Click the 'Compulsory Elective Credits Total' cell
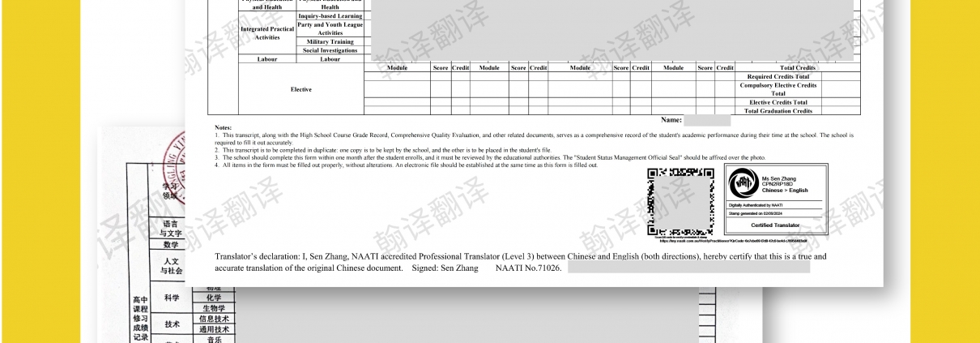The height and width of the screenshot is (343, 980). (x=778, y=89)
